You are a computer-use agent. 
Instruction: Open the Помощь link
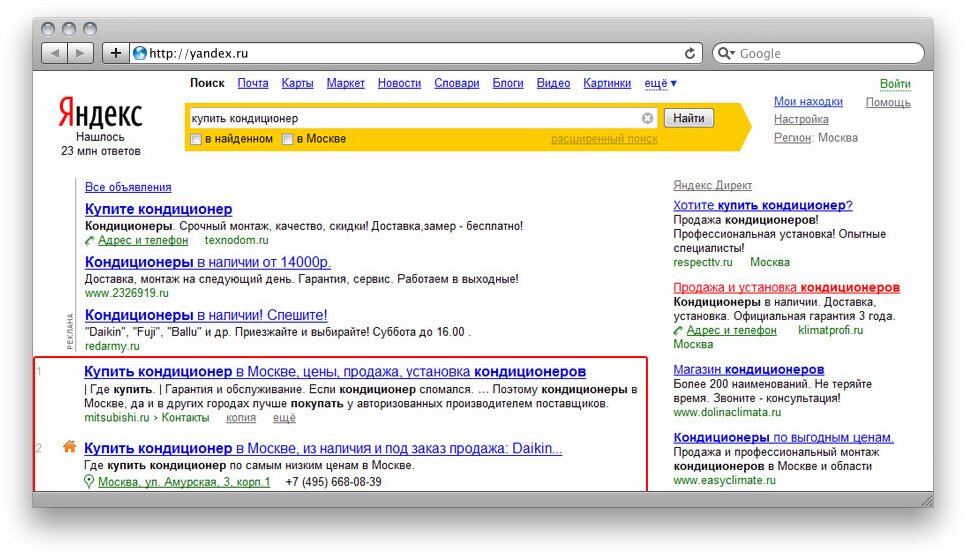[x=888, y=102]
